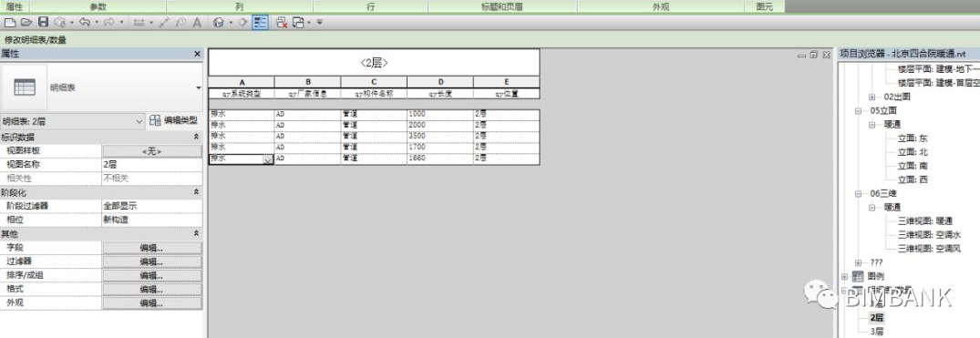Image resolution: width=980 pixels, height=338 pixels.
Task: Click 编辑 button for 外观
Action: coord(152,303)
